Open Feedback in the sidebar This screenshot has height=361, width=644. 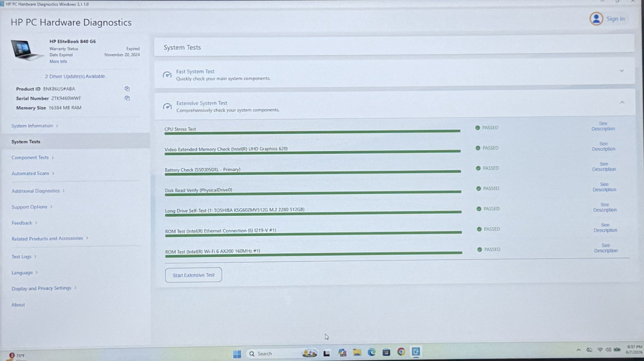[25, 223]
